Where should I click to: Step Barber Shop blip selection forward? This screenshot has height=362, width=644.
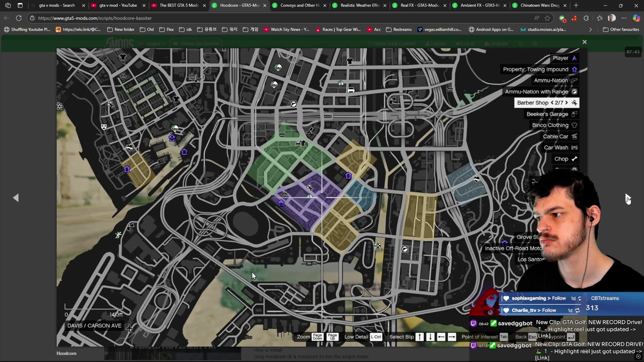pos(566,103)
